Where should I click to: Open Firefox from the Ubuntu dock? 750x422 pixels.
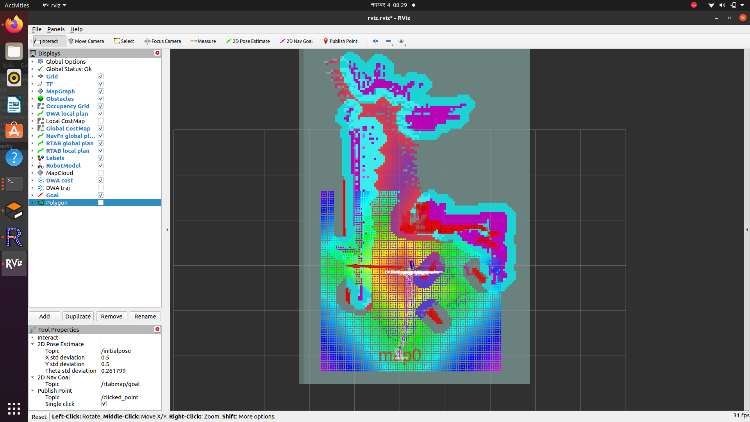point(14,25)
